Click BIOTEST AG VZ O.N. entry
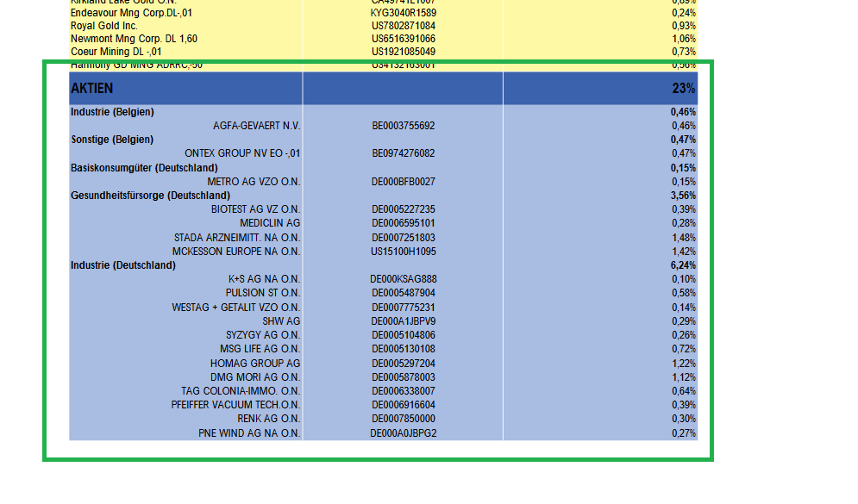The image size is (858, 504). pyautogui.click(x=255, y=209)
